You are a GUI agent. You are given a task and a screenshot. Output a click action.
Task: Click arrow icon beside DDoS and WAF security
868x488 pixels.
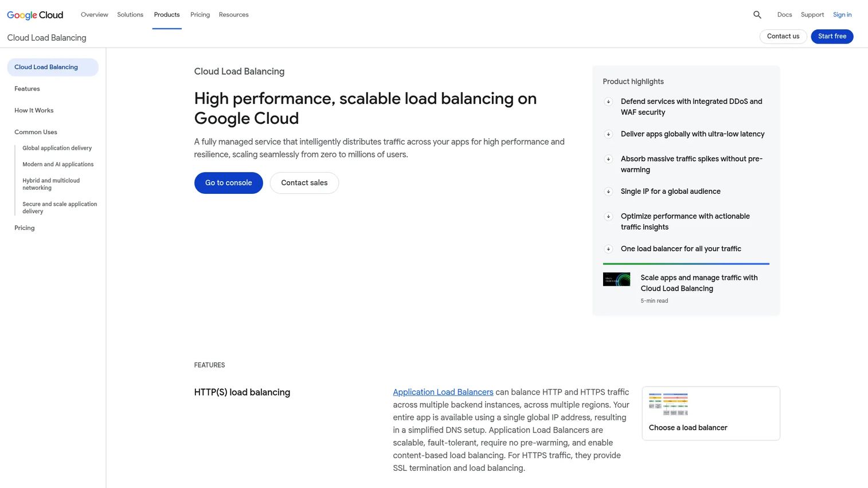(608, 101)
